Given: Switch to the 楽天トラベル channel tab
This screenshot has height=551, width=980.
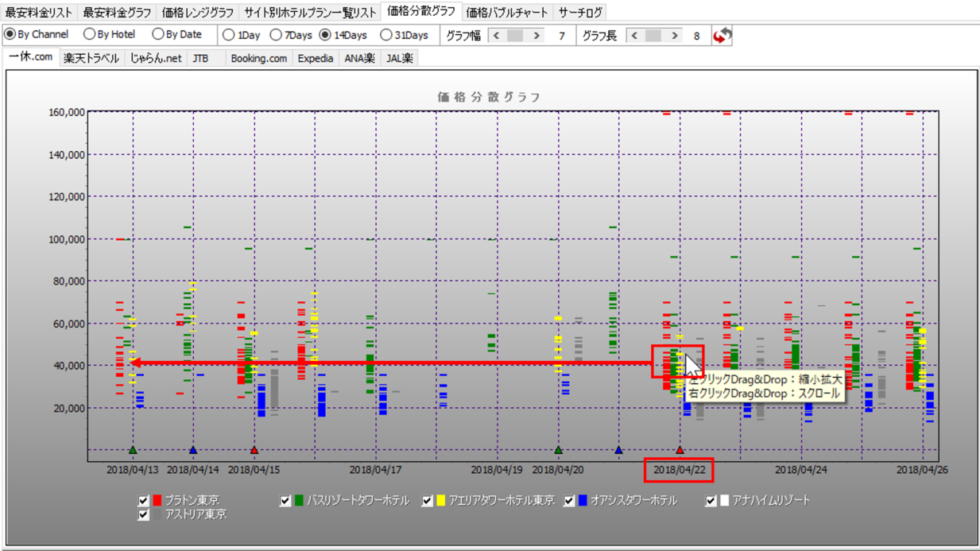Looking at the screenshot, I should tap(91, 59).
